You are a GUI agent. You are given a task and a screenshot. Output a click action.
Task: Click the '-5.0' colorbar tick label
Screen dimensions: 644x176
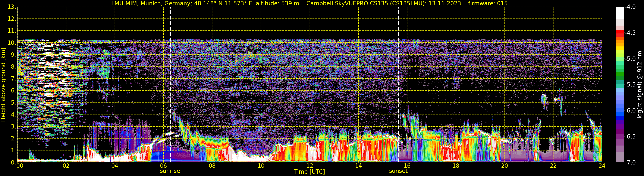pos(630,59)
